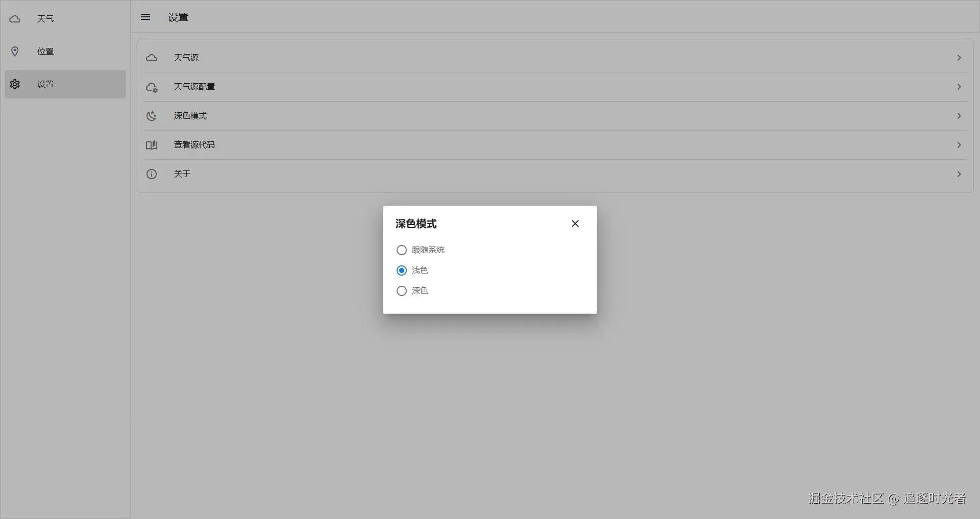The image size is (980, 519).
Task: Click the book icon for 查看源代码
Action: (152, 145)
